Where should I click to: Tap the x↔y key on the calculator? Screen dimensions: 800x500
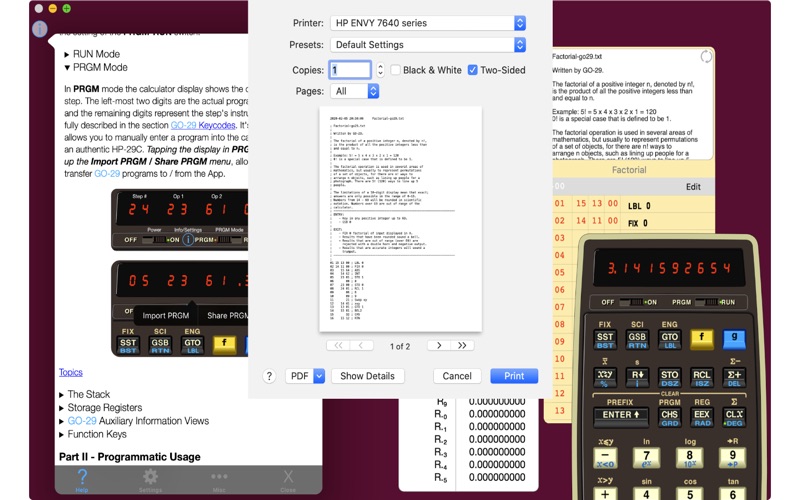coord(605,378)
